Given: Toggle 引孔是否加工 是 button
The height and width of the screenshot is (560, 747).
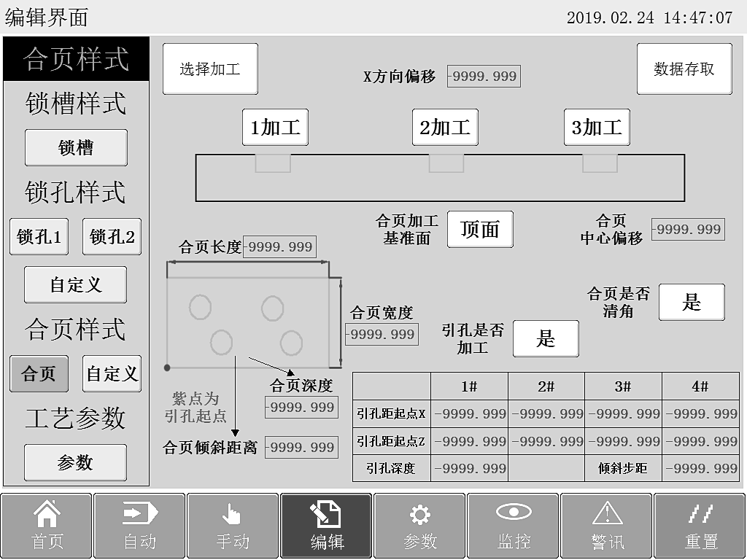Looking at the screenshot, I should pos(546,338).
